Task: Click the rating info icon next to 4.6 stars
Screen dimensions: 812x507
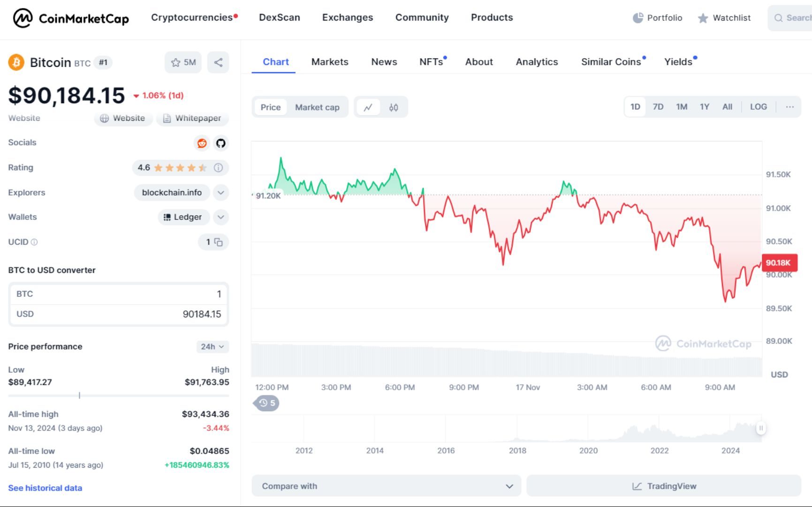Action: (x=218, y=167)
